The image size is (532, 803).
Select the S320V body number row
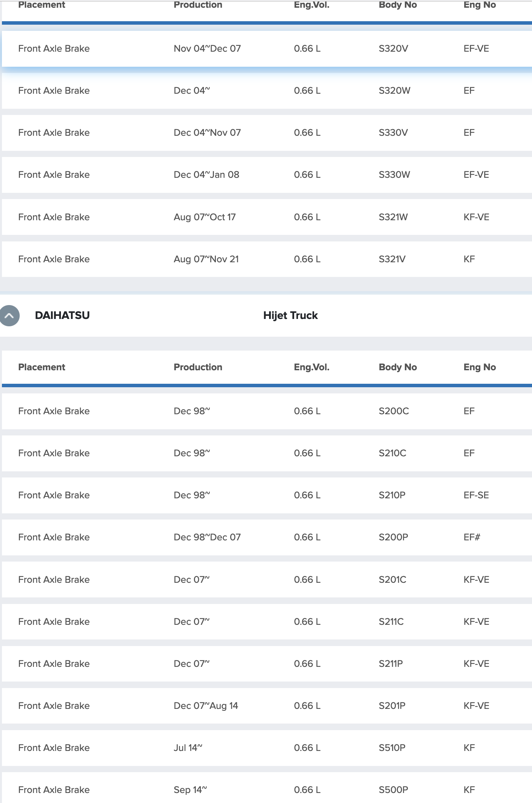[x=267, y=49]
